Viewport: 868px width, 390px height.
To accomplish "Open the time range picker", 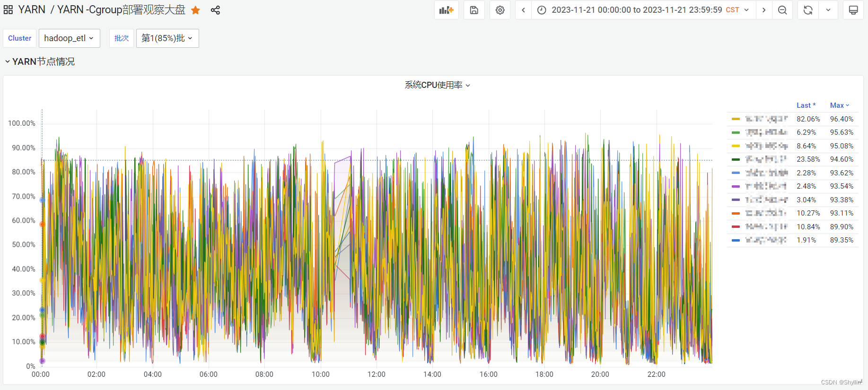I will click(x=643, y=10).
